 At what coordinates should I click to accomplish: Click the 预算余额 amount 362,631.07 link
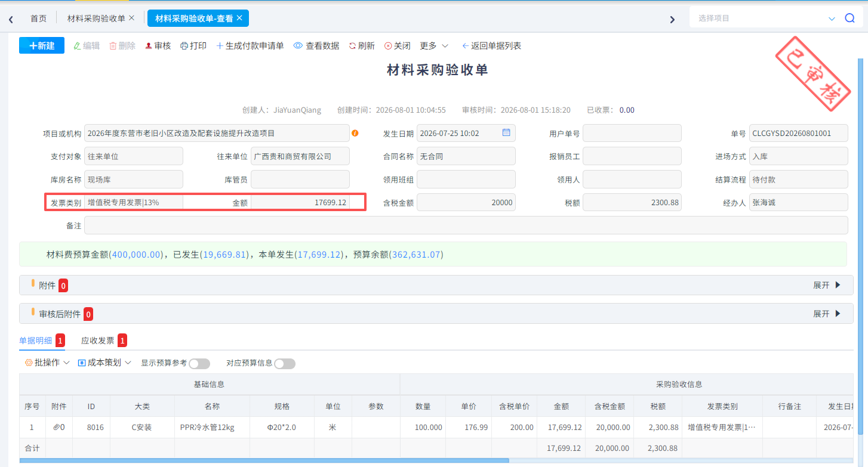tap(417, 255)
